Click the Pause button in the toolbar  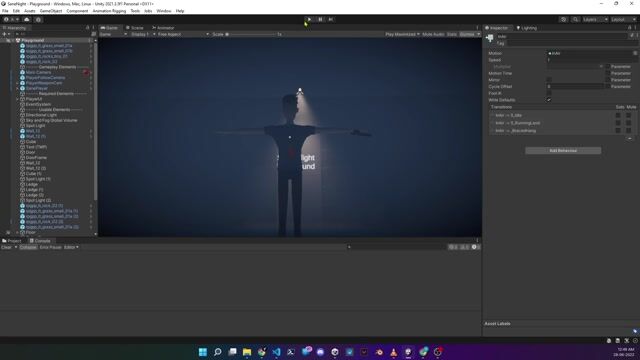click(x=320, y=19)
